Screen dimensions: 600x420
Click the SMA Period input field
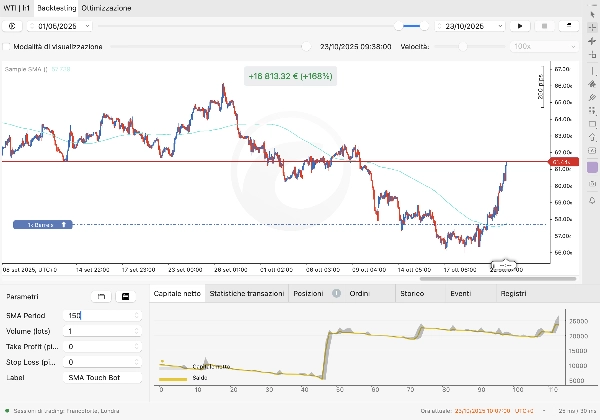[x=107, y=314]
